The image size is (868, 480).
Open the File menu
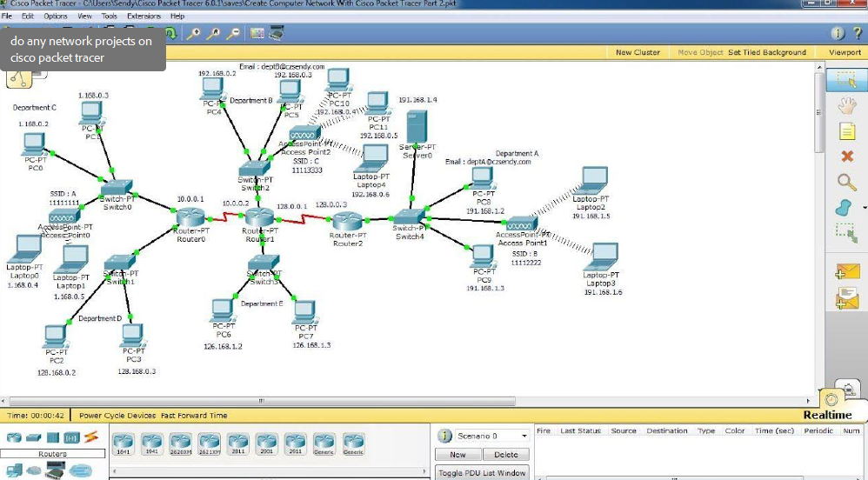tap(7, 16)
